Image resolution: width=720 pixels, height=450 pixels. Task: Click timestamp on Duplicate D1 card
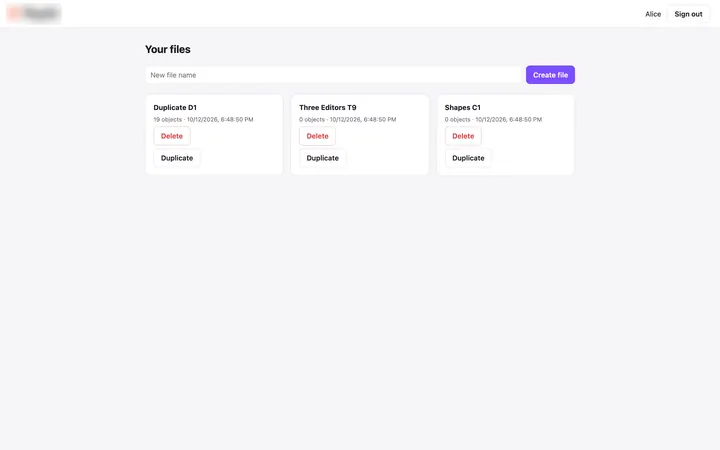click(x=220, y=119)
